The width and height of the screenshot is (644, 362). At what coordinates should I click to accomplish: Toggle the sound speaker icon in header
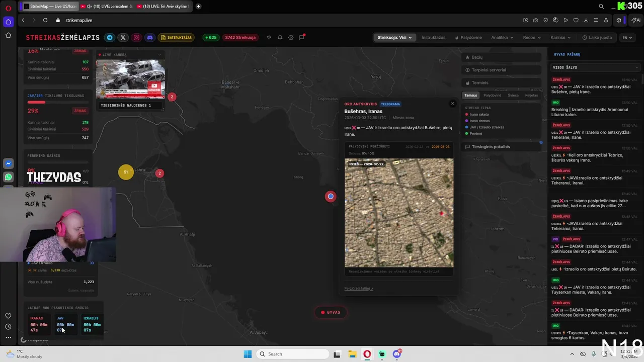tap(269, 37)
